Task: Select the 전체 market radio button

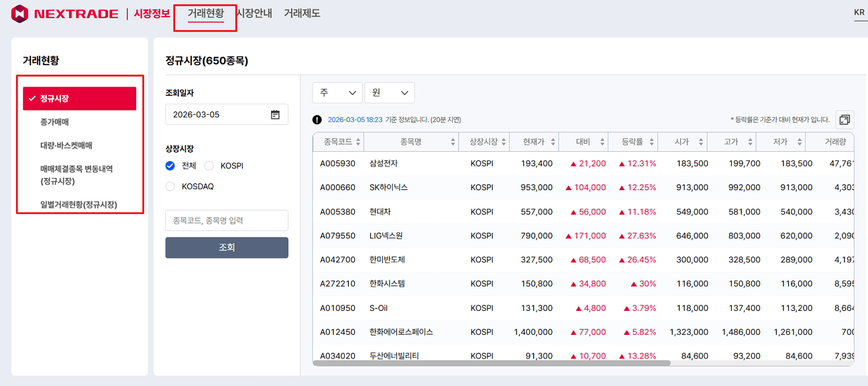Action: coord(170,166)
